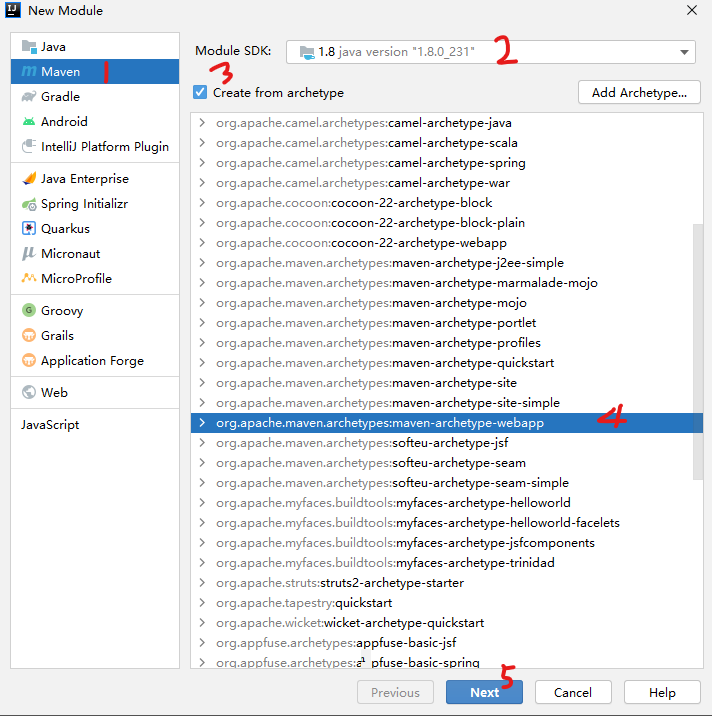Select Gradle project type
Image resolution: width=712 pixels, height=716 pixels.
pyautogui.click(x=95, y=96)
